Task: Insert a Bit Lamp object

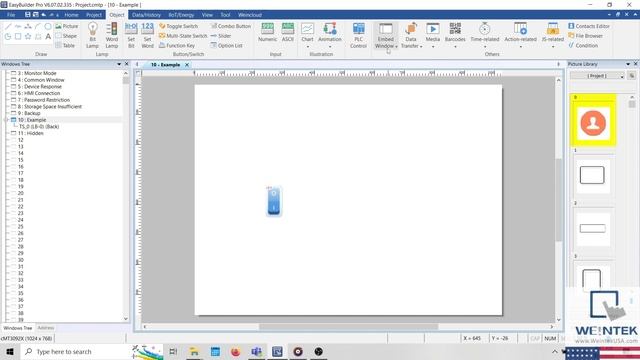Action: [x=93, y=35]
